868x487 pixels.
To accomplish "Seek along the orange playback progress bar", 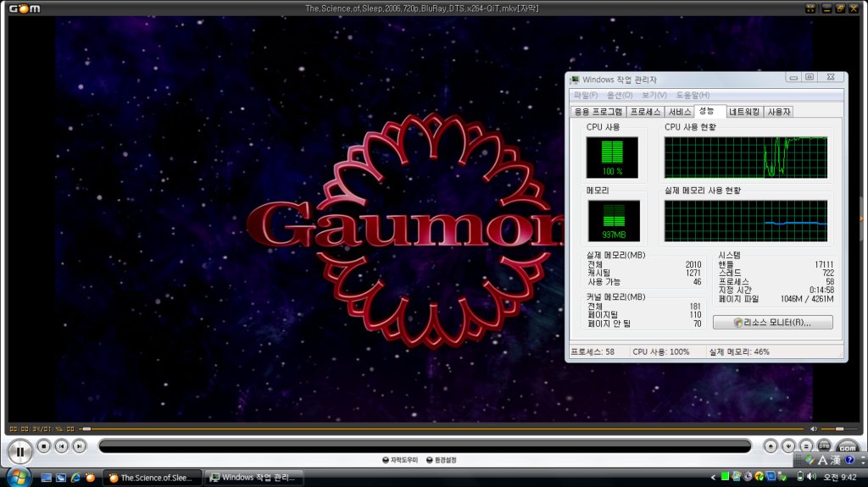I will pyautogui.click(x=442, y=429).
